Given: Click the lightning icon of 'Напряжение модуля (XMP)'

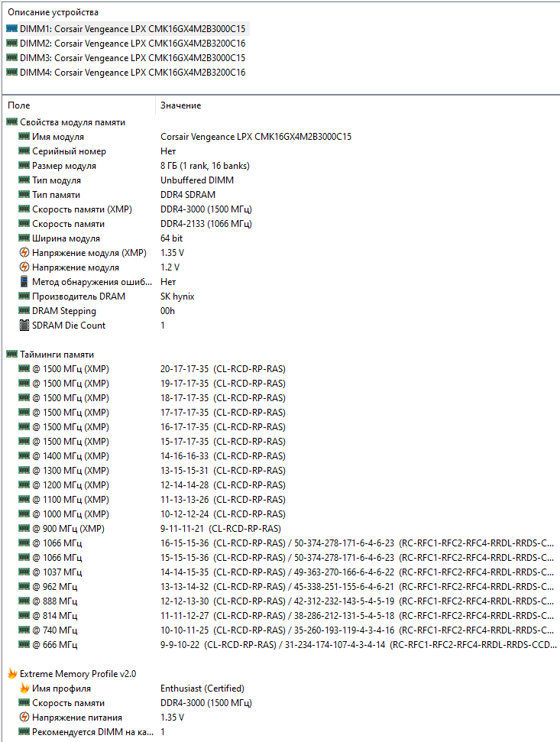Looking at the screenshot, I should point(24,253).
